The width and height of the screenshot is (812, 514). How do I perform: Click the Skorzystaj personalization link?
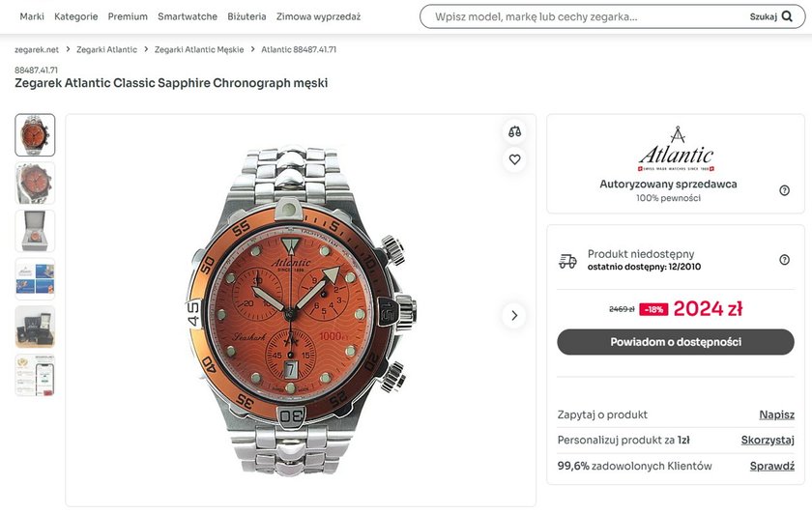click(768, 441)
